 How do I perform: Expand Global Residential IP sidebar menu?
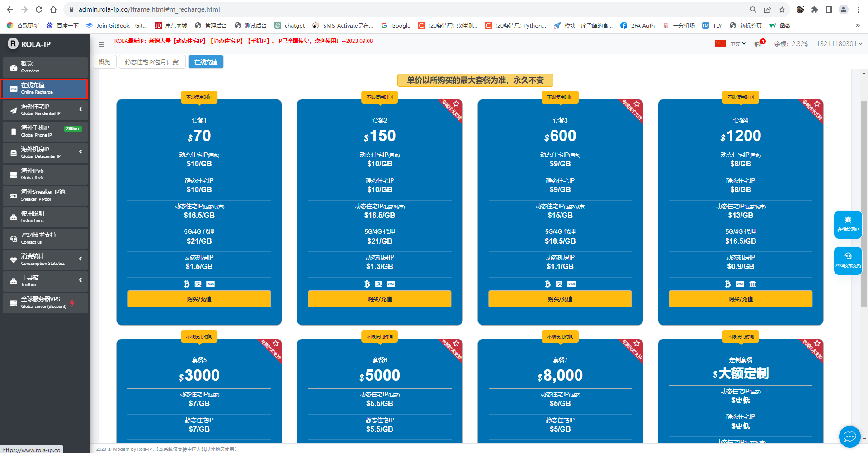tap(45, 109)
